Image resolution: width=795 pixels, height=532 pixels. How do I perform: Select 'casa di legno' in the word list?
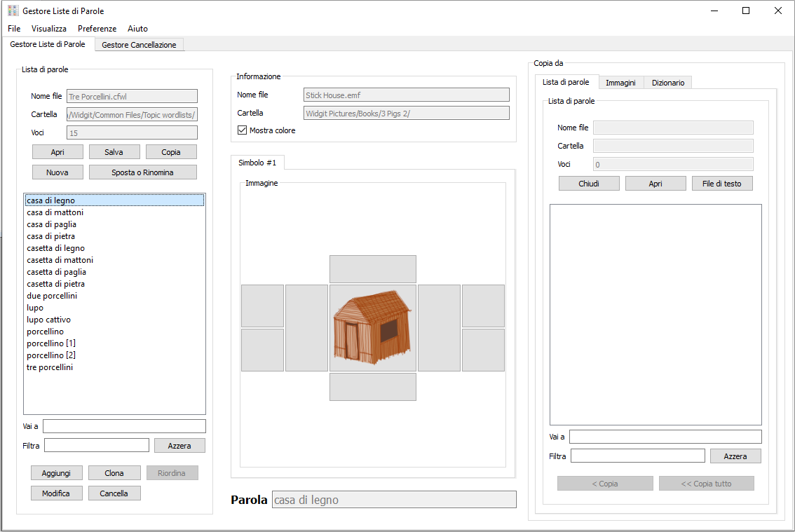pos(114,200)
